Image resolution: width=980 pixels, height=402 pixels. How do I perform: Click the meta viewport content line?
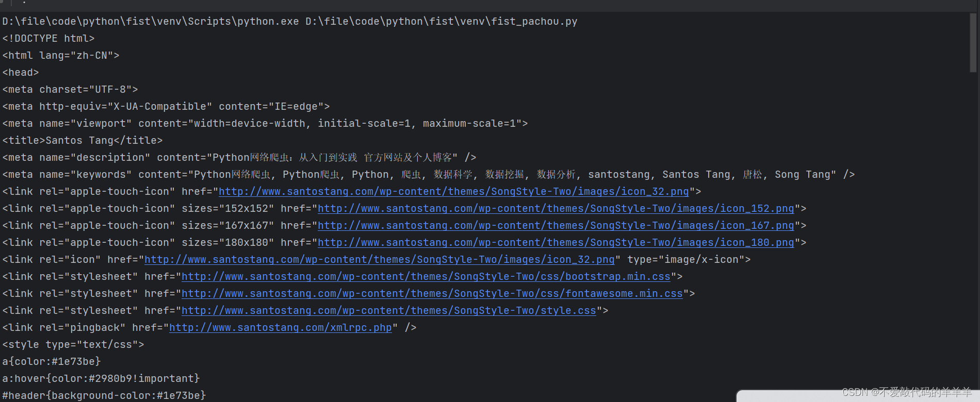(x=265, y=124)
